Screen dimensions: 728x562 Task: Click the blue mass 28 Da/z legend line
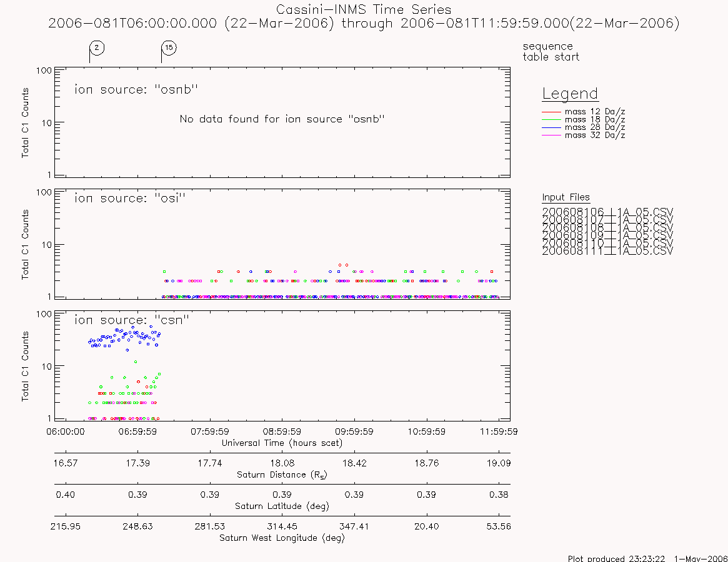click(552, 127)
